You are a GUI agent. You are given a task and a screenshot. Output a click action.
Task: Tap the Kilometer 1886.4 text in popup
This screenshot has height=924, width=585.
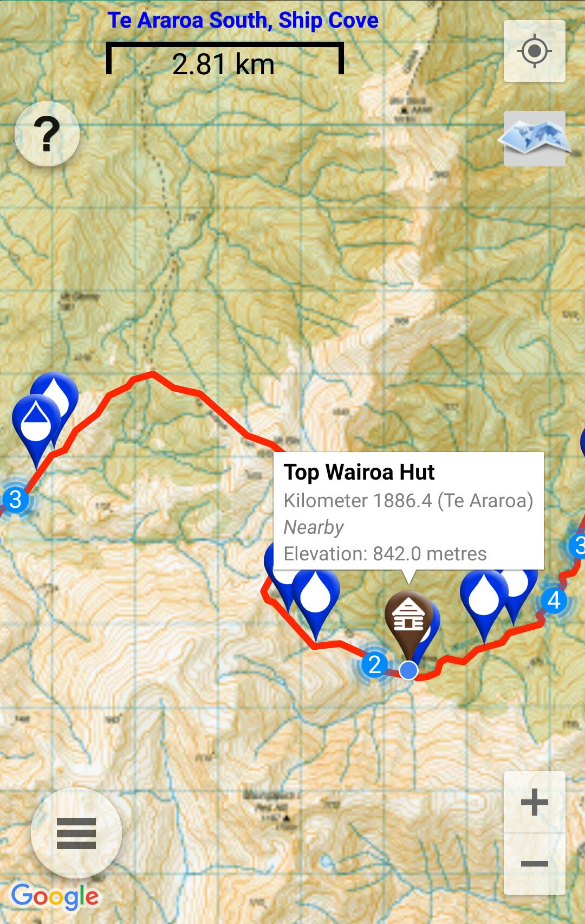[357, 501]
